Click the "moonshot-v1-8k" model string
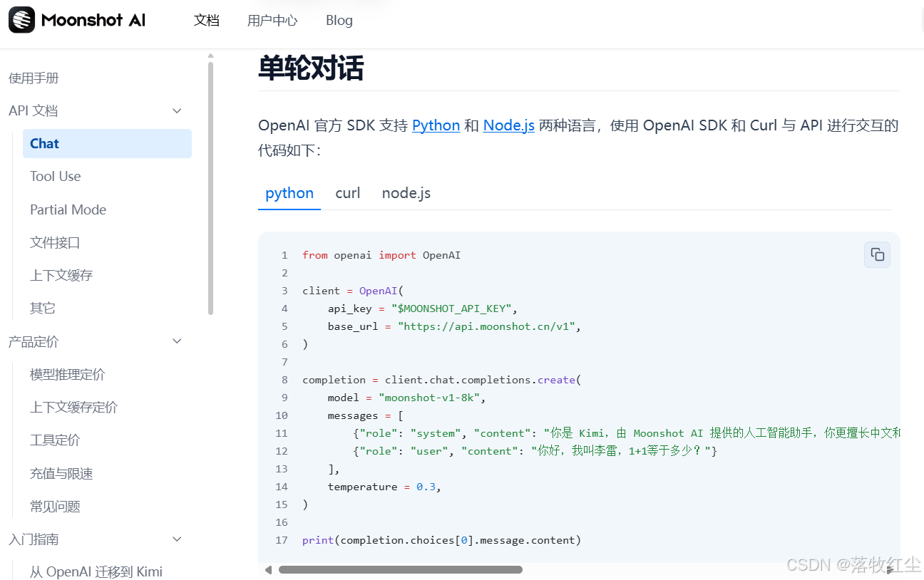This screenshot has height=580, width=924. [429, 398]
